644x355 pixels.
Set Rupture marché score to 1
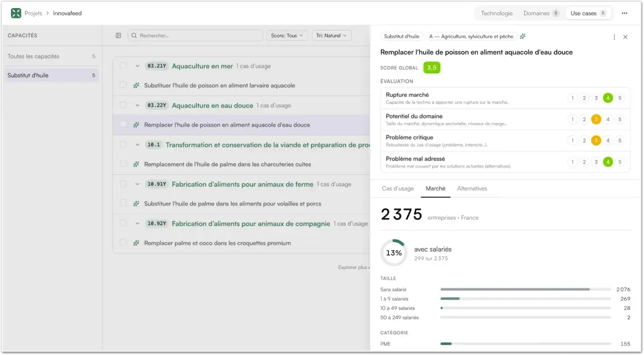[x=572, y=98]
